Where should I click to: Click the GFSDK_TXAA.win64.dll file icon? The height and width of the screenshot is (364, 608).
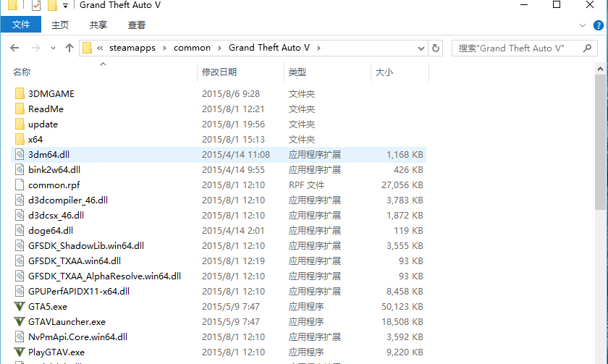(x=20, y=261)
